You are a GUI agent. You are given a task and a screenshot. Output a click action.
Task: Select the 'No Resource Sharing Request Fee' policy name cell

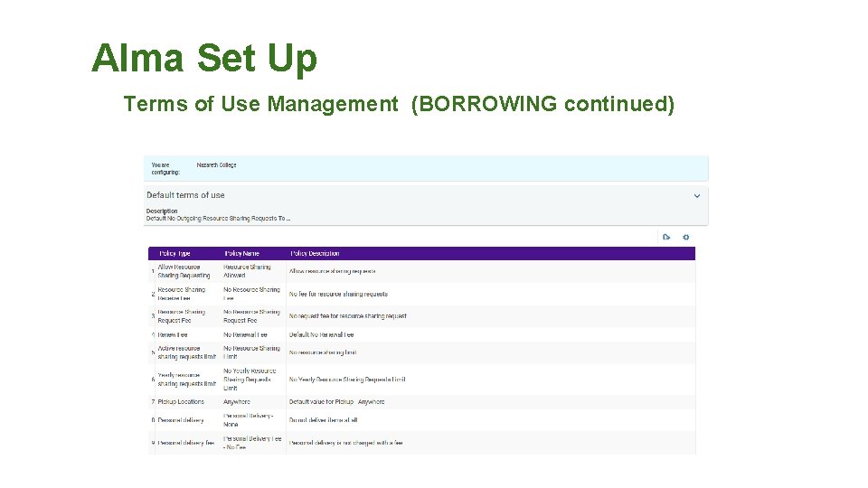[251, 316]
